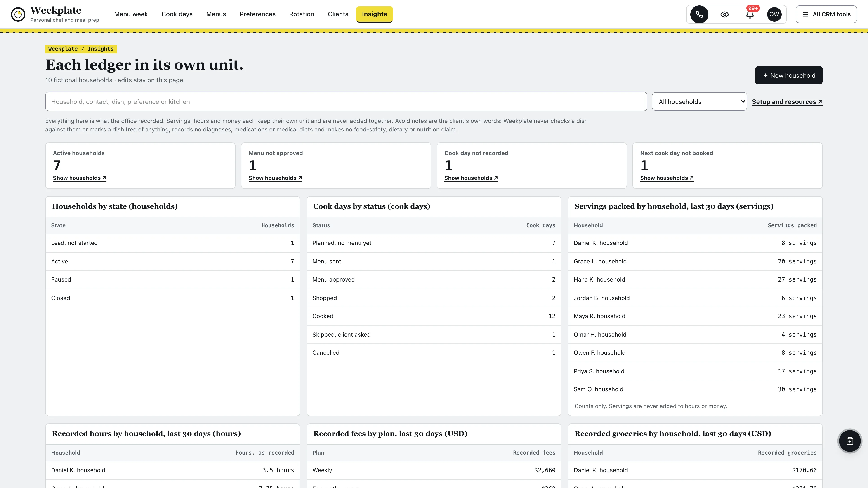The width and height of the screenshot is (868, 488).
Task: Click the 'Weekly' plan fees row
Action: (434, 470)
